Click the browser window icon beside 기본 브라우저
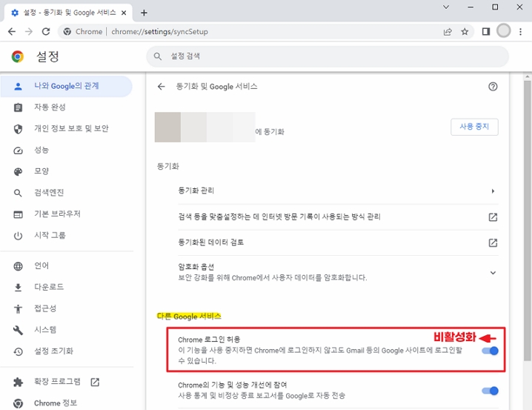The image size is (532, 410). coord(18,214)
